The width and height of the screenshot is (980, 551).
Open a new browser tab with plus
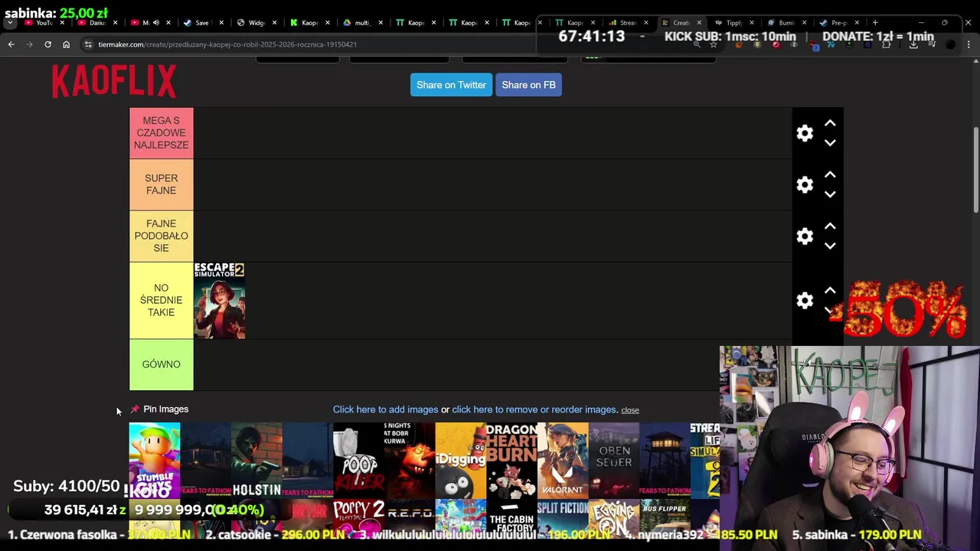pos(875,22)
